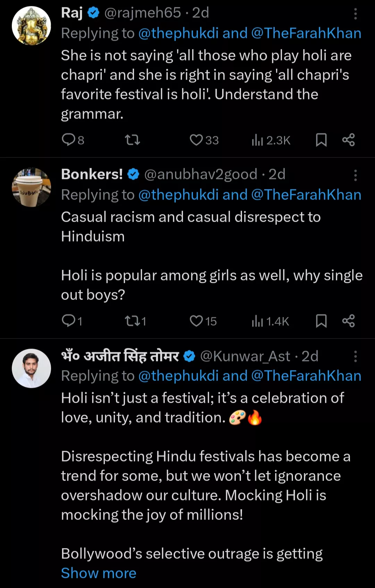Share Bonkers! tweet
Viewport: 375px width, 588px height.
pos(348,321)
